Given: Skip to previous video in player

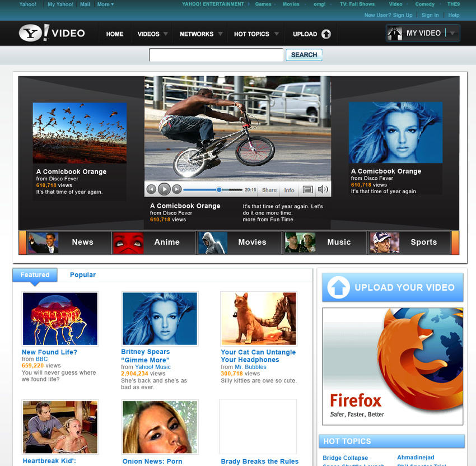Looking at the screenshot, I should click(x=152, y=189).
